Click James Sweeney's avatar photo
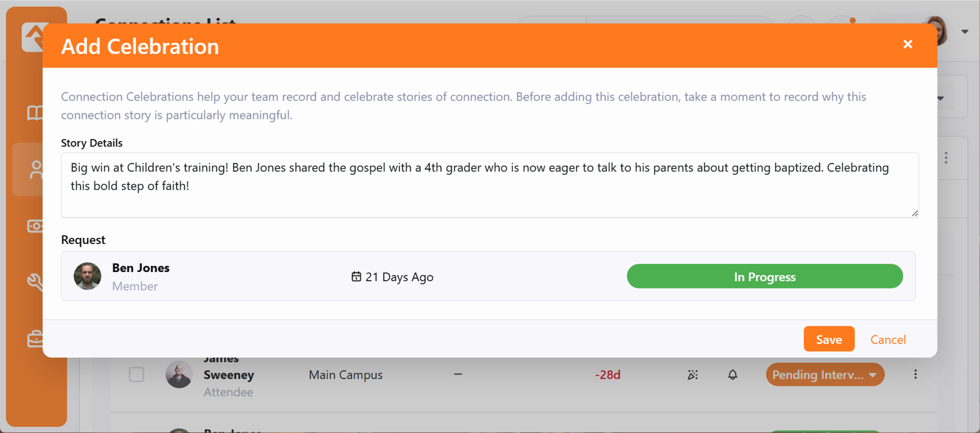980x433 pixels. pos(179,374)
